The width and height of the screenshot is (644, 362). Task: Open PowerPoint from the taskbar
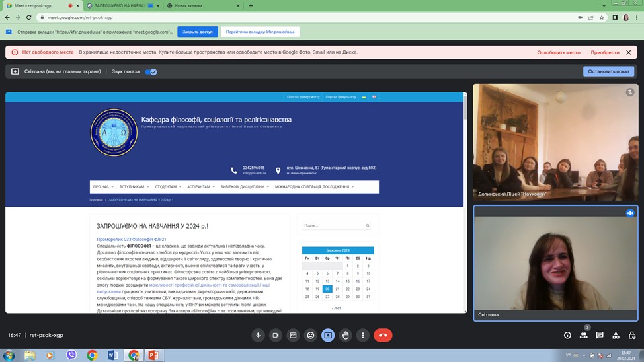pyautogui.click(x=153, y=355)
